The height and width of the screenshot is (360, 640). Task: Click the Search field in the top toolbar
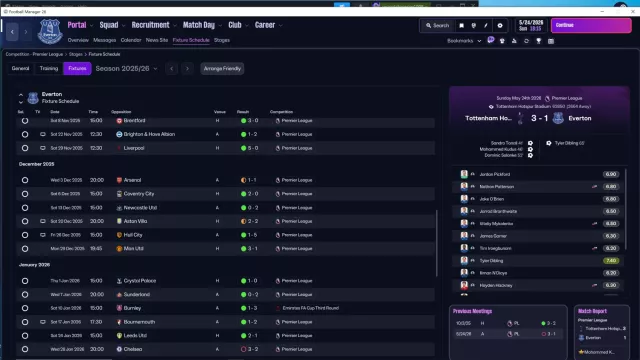pos(437,25)
